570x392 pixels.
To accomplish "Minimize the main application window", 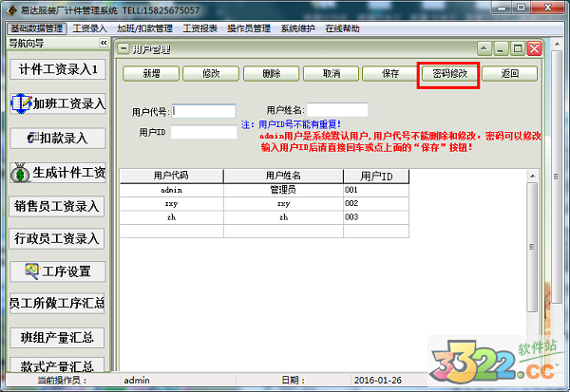I will click(x=502, y=8).
